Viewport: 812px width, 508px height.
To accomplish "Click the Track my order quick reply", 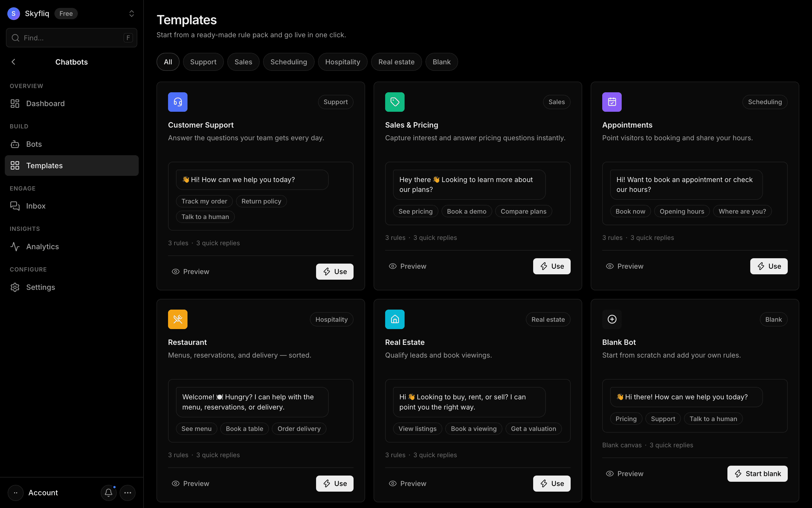I will (204, 201).
